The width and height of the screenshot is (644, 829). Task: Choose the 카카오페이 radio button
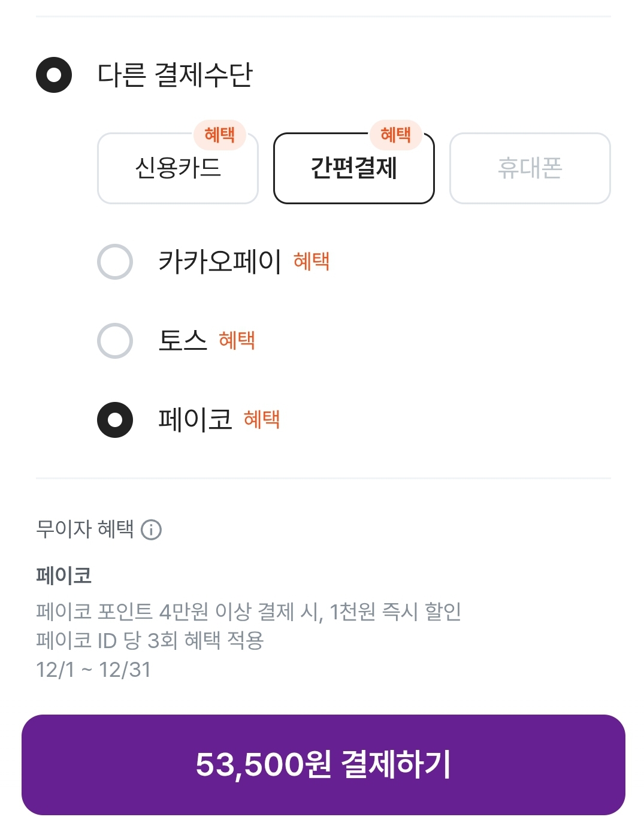point(115,262)
